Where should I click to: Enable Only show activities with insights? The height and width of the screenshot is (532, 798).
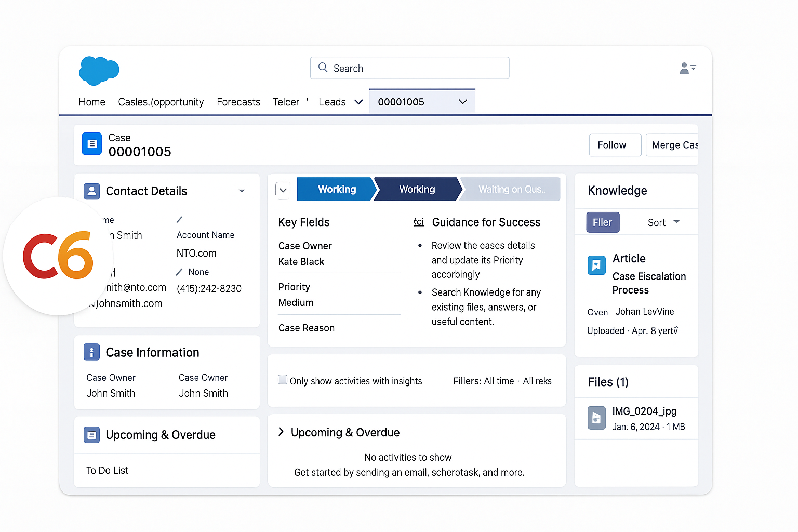point(283,380)
